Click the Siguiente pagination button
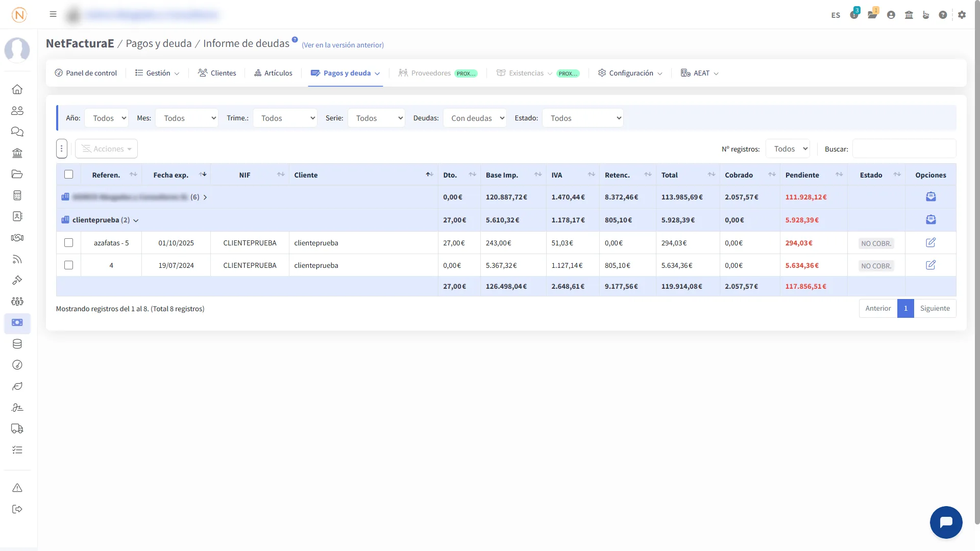 pyautogui.click(x=935, y=309)
